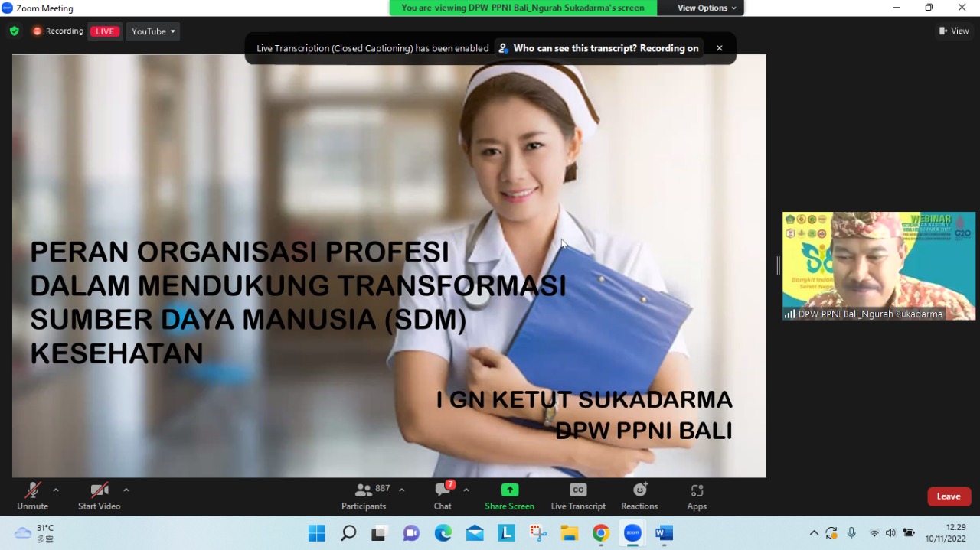Expand audio options arrow beside Unmute
Image resolution: width=980 pixels, height=550 pixels.
[55, 490]
